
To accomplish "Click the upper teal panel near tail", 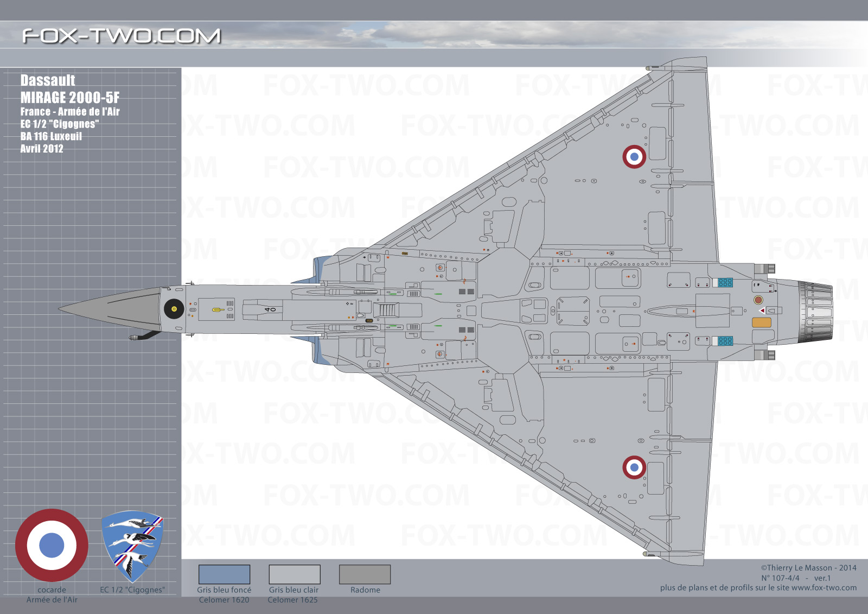I will click(x=725, y=282).
